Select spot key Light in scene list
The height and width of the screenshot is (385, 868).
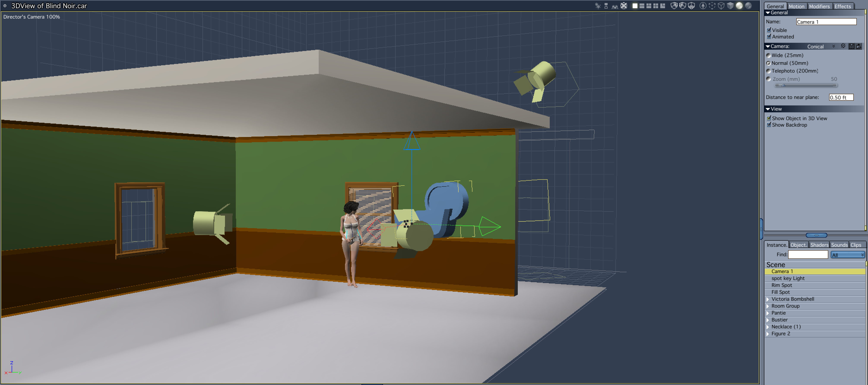click(x=788, y=278)
